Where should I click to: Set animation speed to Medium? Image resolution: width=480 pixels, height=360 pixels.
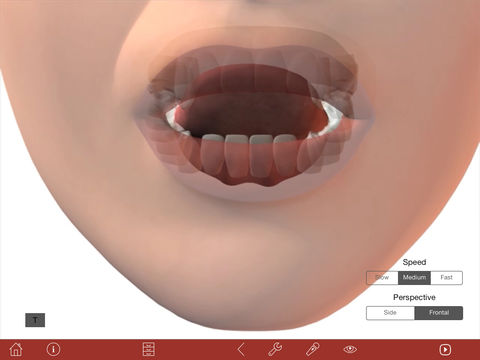(x=414, y=278)
